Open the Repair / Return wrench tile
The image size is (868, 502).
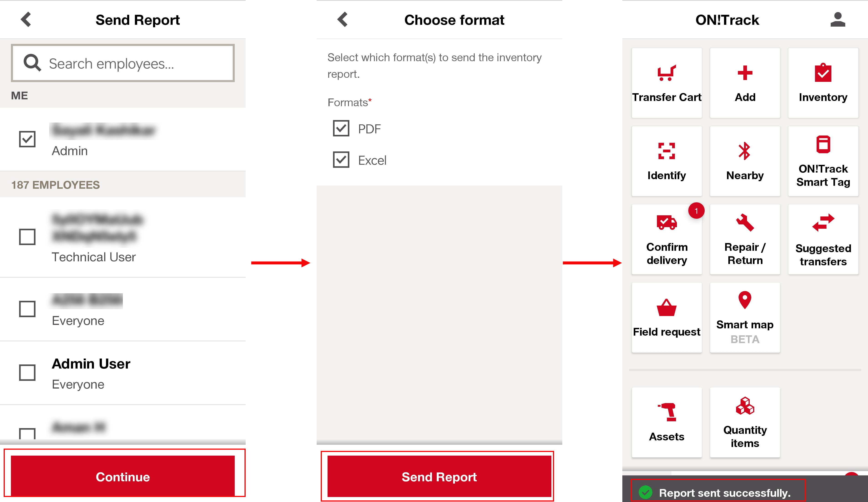coord(745,239)
